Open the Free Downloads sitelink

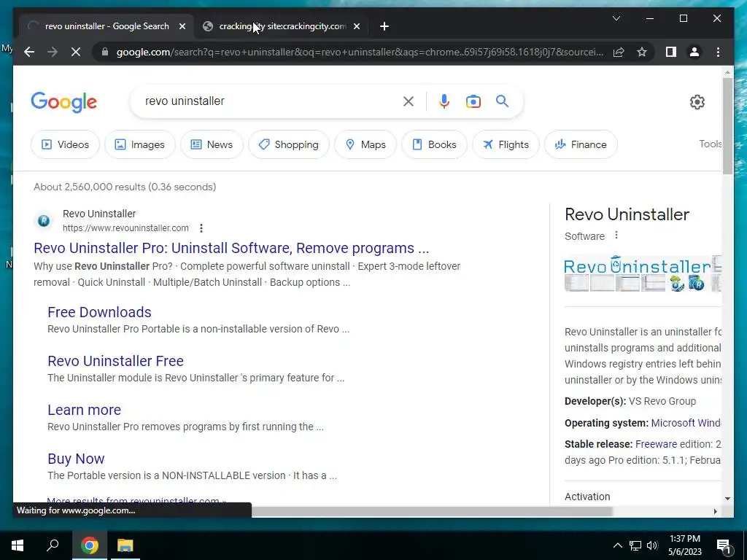[99, 312]
